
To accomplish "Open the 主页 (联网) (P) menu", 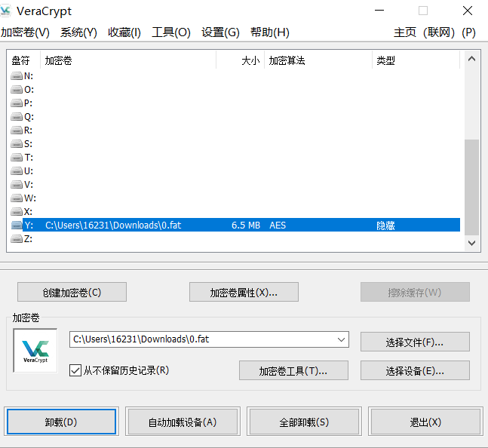I will (x=434, y=32).
